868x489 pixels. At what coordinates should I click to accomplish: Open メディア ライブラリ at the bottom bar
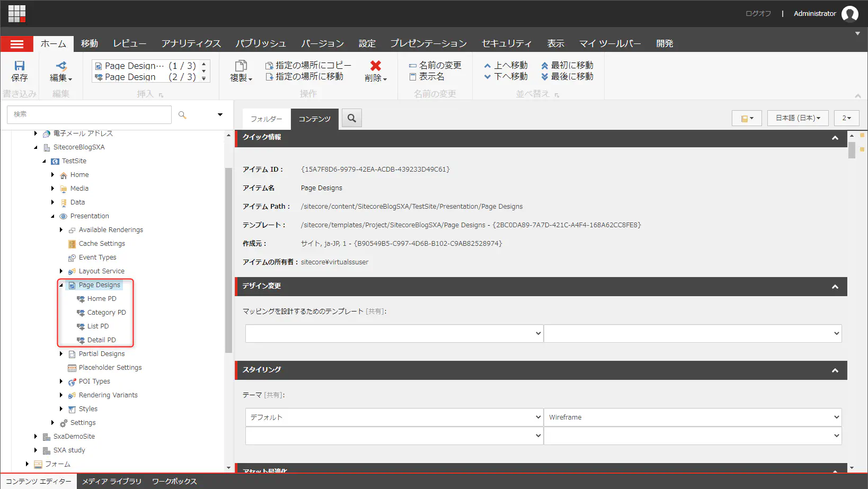[112, 482]
